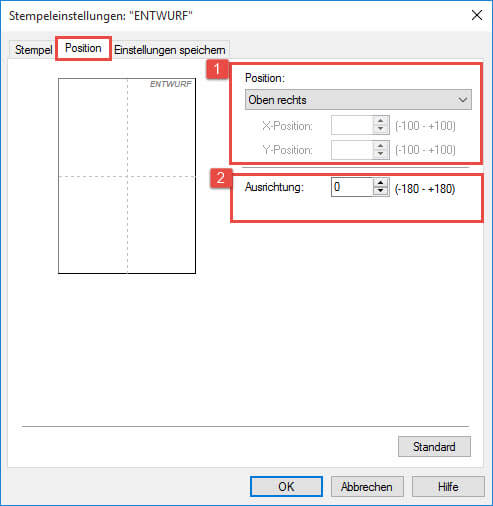The height and width of the screenshot is (506, 493).
Task: Click the Y-Position input field
Action: pos(352,150)
